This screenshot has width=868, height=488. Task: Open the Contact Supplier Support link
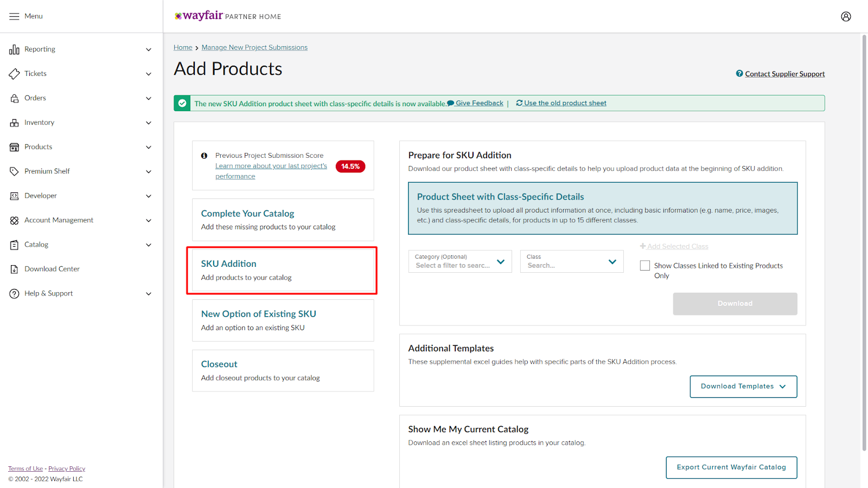pyautogui.click(x=784, y=74)
